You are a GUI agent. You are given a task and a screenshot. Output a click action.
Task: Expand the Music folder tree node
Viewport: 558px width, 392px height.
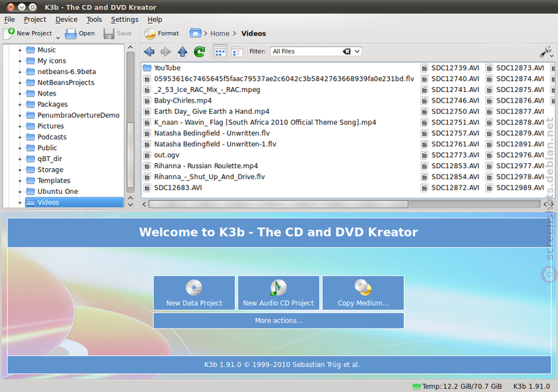[20, 50]
